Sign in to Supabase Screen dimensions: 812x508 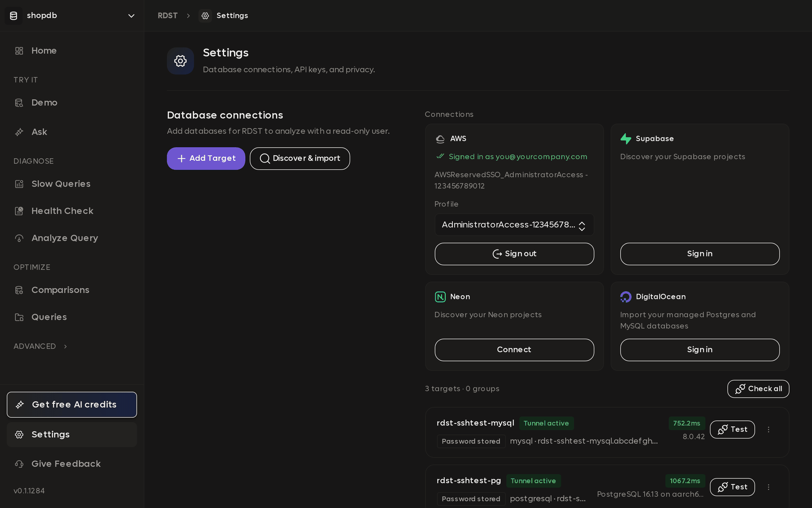pyautogui.click(x=700, y=254)
